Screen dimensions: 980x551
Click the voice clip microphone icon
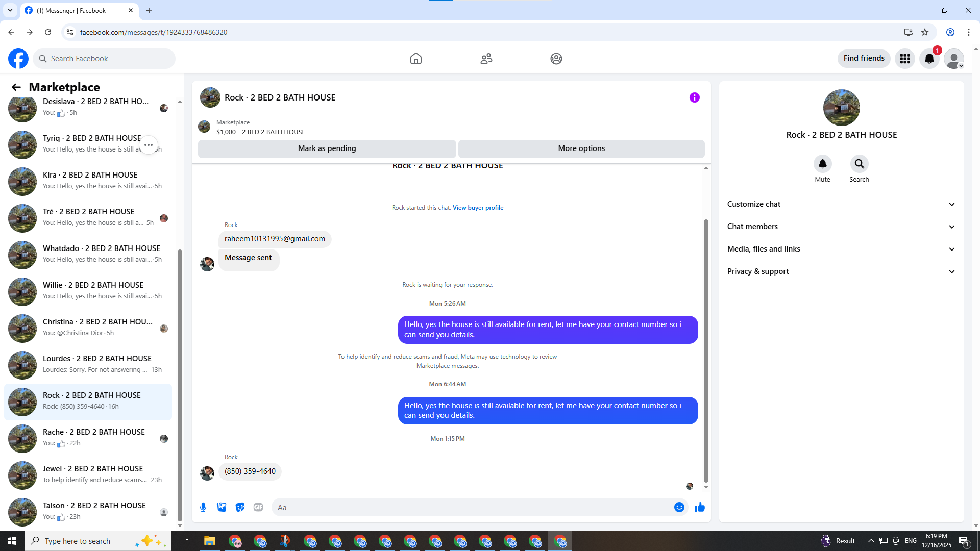coord(203,507)
